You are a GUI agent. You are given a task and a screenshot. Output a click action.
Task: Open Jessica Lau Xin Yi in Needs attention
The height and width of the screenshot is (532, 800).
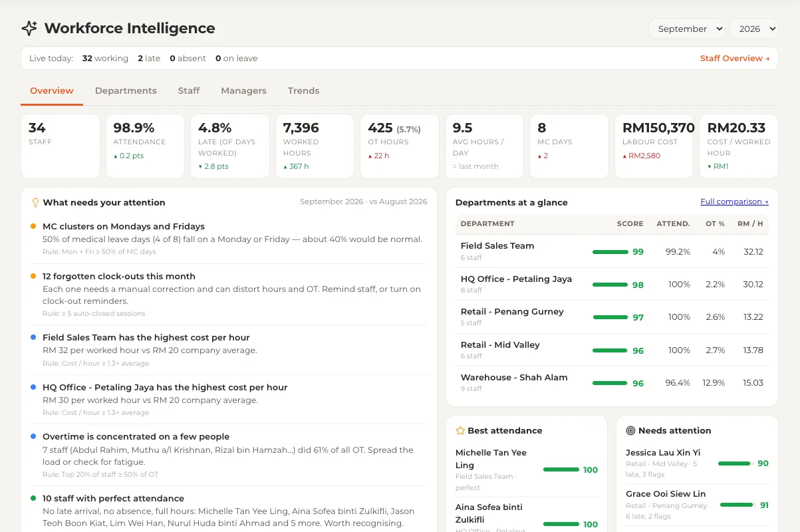tap(697, 463)
